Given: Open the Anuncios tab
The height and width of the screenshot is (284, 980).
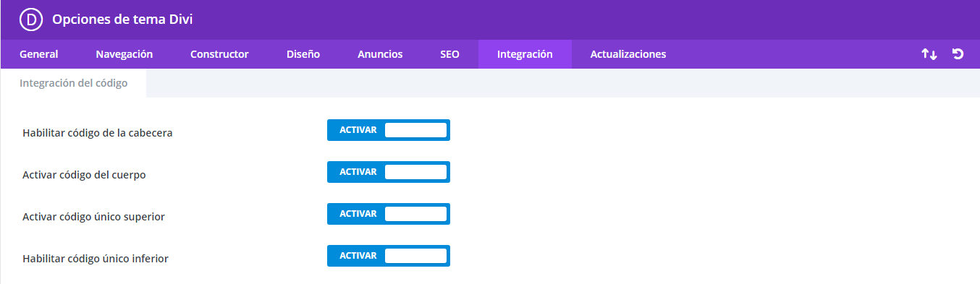Looking at the screenshot, I should (380, 54).
